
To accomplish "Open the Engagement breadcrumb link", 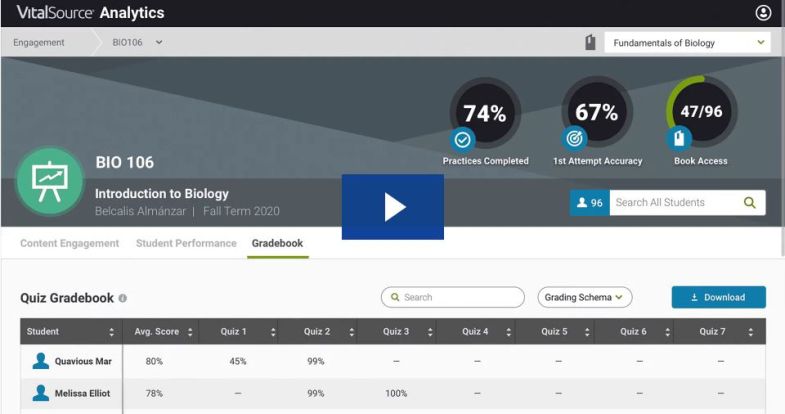I will click(x=39, y=42).
